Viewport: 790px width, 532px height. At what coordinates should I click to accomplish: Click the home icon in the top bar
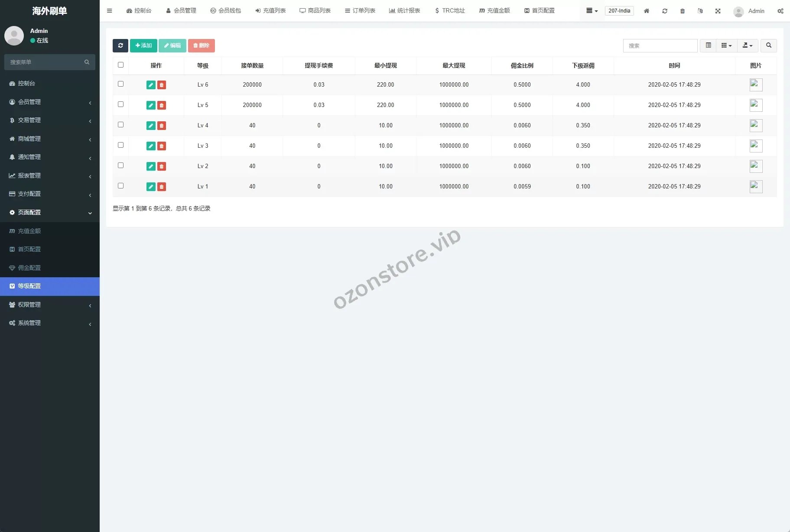click(646, 11)
